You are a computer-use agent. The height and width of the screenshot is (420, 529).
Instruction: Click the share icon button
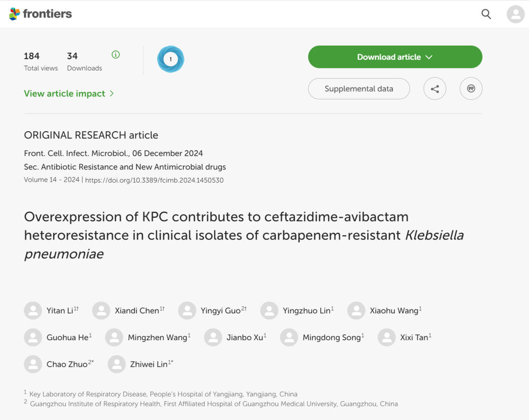tap(434, 89)
